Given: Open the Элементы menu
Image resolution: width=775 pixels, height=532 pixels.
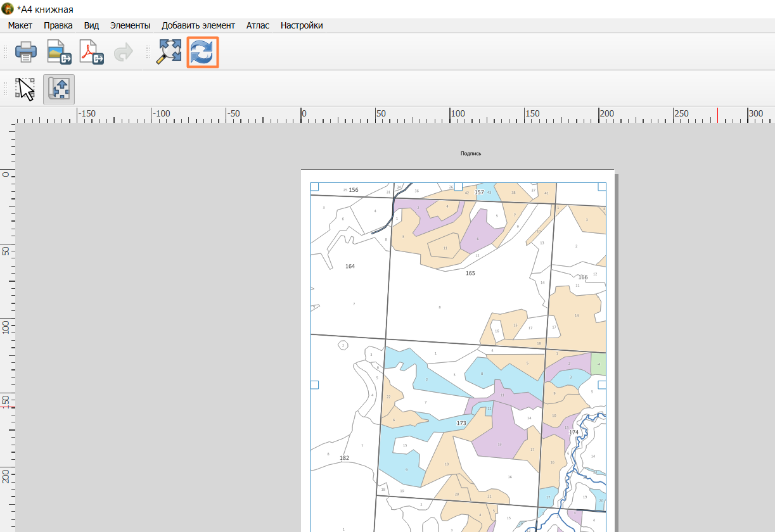Looking at the screenshot, I should tap(130, 25).
